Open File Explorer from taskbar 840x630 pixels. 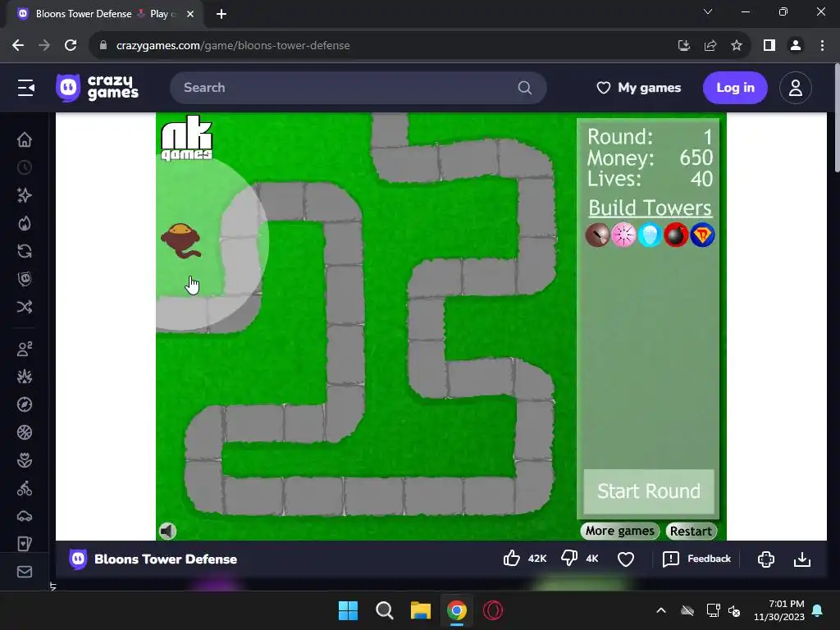click(x=421, y=610)
